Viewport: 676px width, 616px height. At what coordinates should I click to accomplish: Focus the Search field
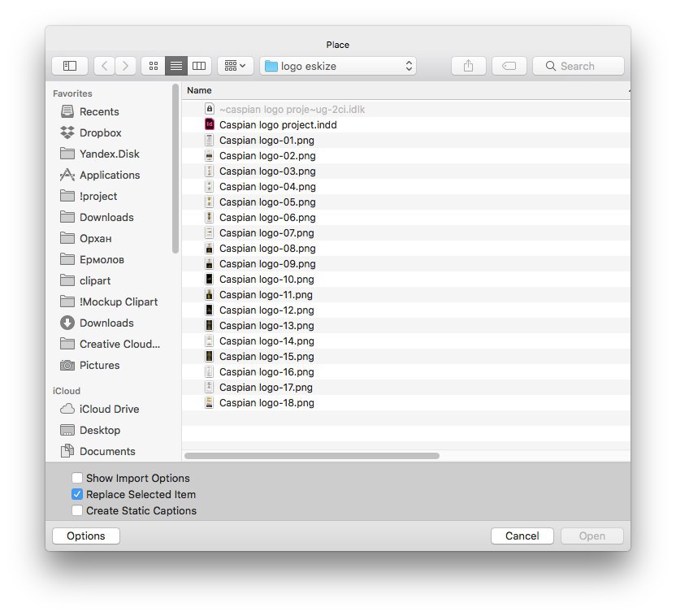tap(578, 66)
